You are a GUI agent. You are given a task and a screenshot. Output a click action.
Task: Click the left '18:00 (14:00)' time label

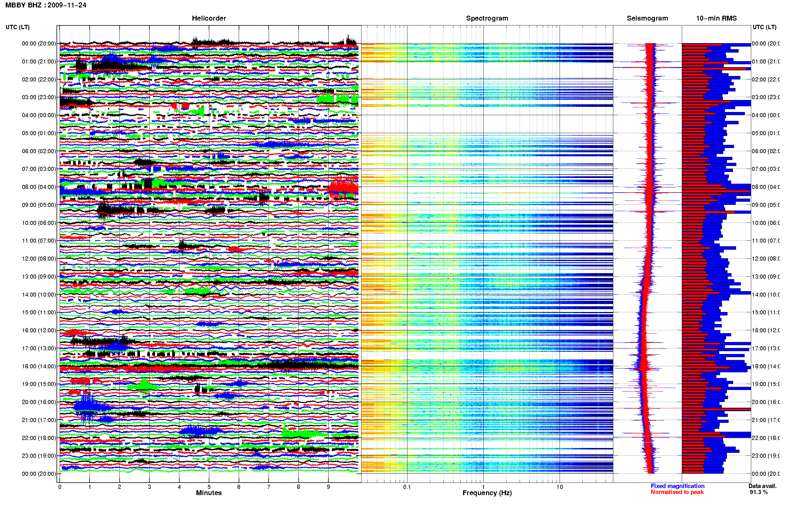[x=39, y=366]
